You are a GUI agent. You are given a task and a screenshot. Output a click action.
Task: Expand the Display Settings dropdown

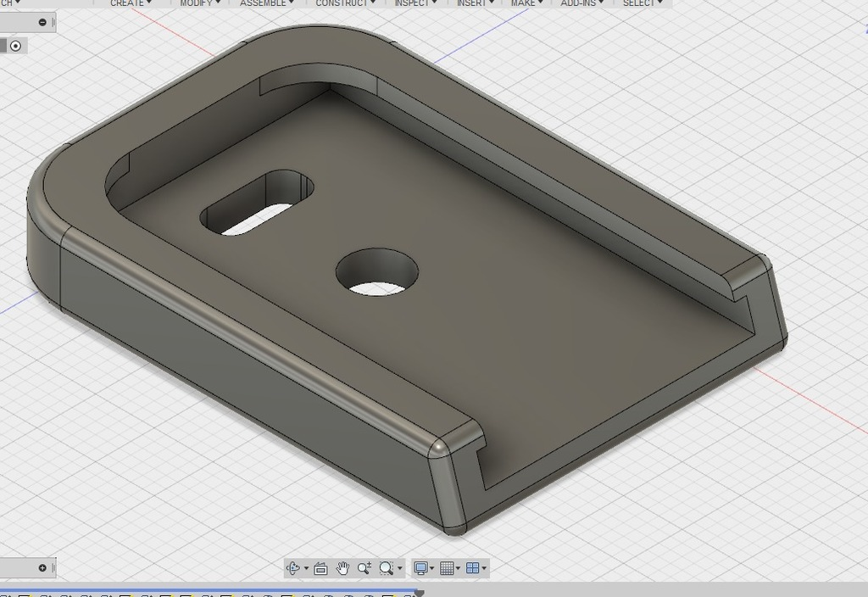(x=432, y=568)
